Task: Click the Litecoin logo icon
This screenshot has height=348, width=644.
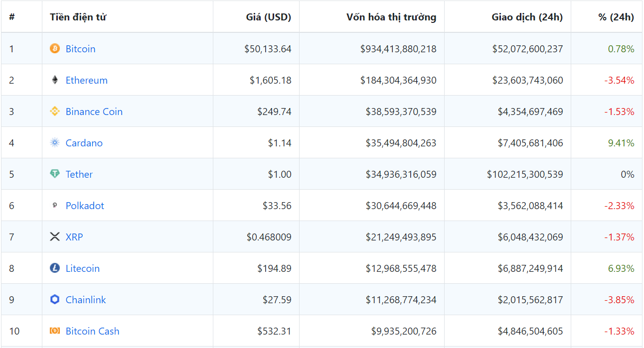Action: point(55,268)
